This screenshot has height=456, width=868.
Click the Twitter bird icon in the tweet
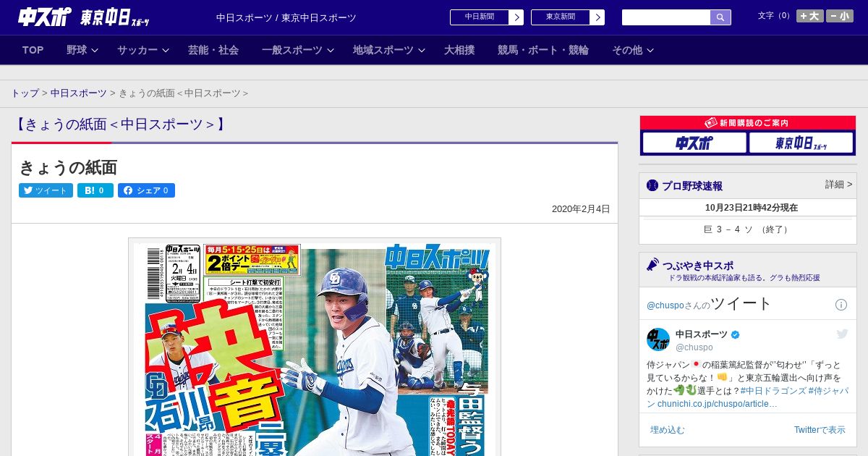(x=842, y=334)
